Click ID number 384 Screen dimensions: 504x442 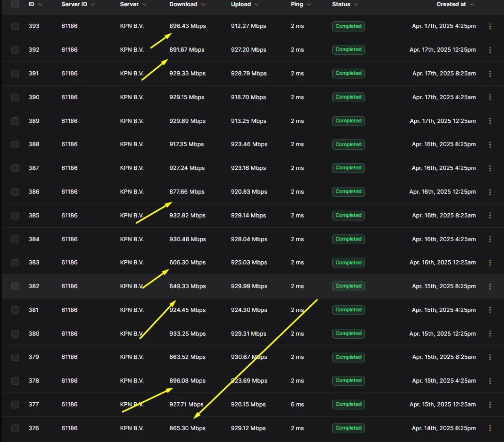(34, 239)
